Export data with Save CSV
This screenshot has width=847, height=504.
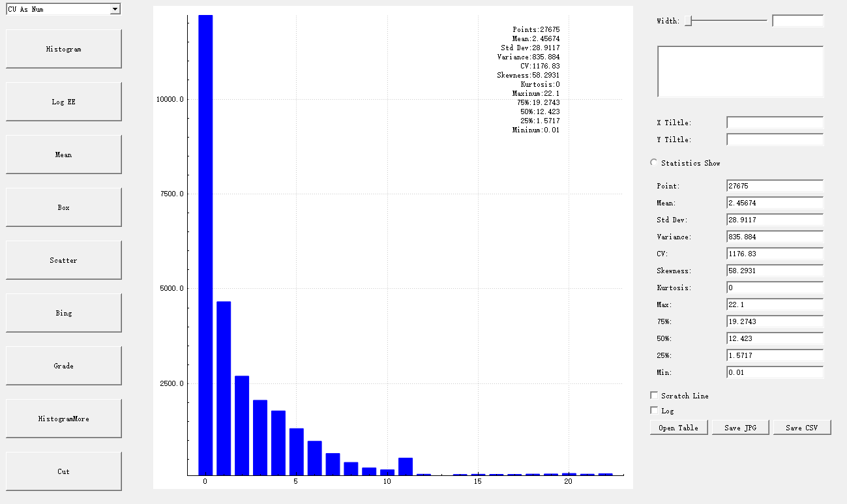(x=802, y=428)
